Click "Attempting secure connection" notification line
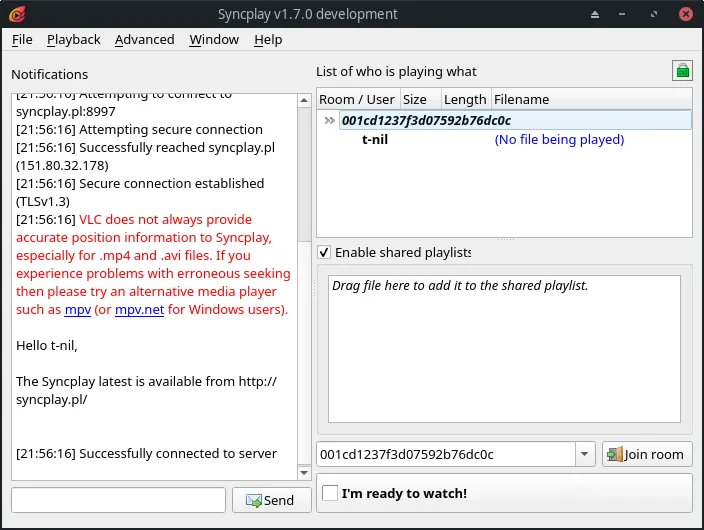This screenshot has width=704, height=530. (x=139, y=129)
